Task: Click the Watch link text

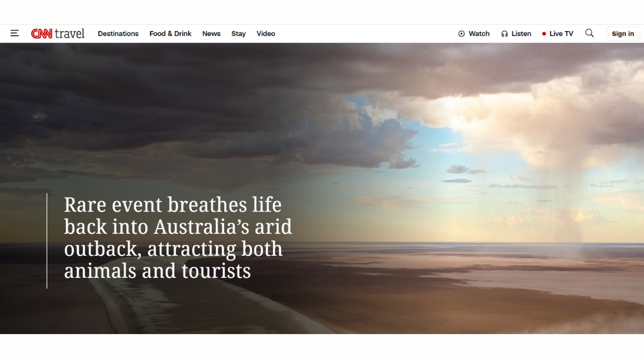Action: (479, 33)
